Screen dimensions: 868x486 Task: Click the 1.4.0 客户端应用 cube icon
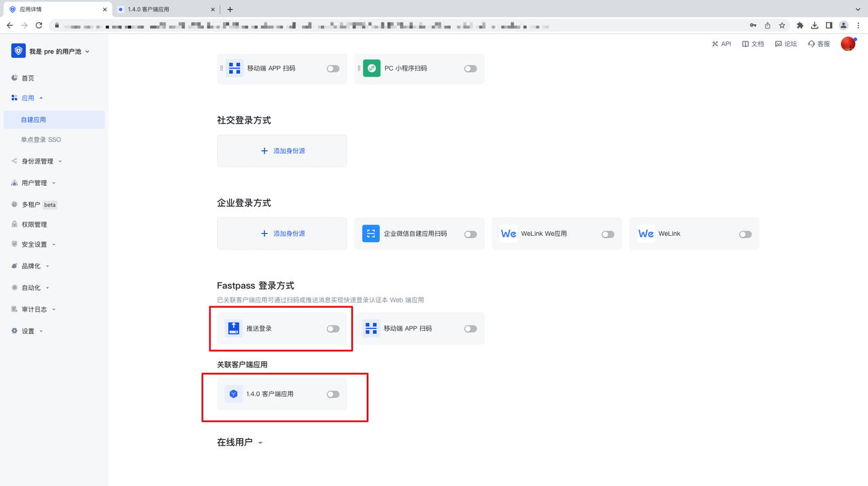pos(233,393)
